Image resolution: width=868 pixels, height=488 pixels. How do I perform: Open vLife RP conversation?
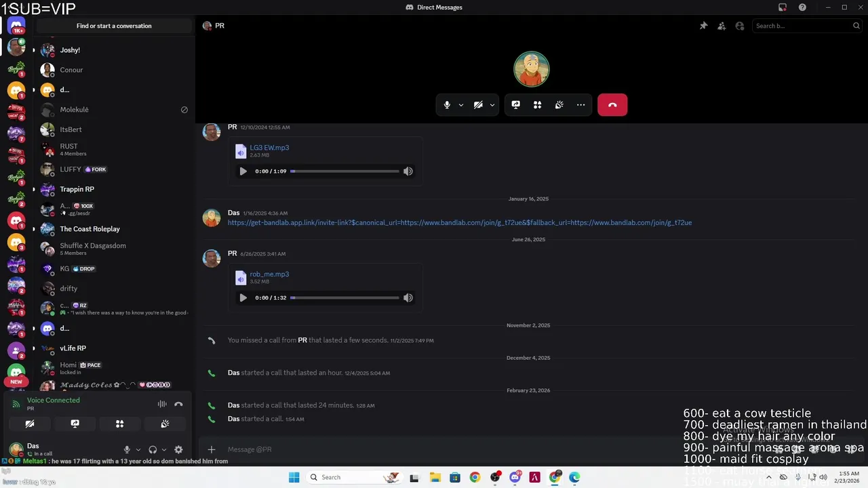[114, 348]
